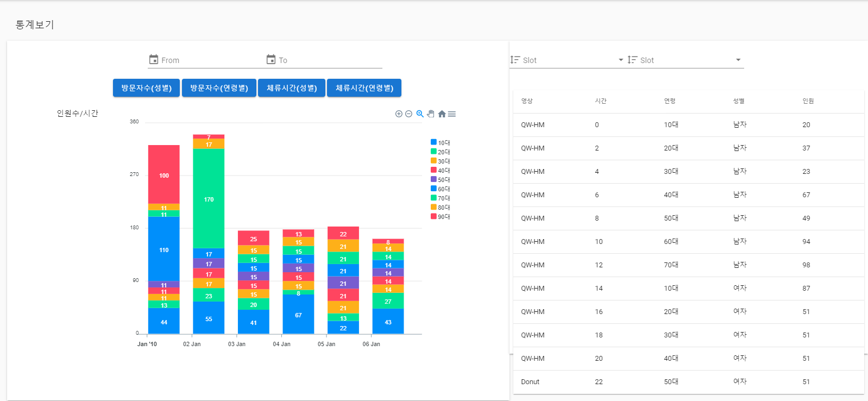
Task: Select the Donut table row
Action: click(x=689, y=382)
